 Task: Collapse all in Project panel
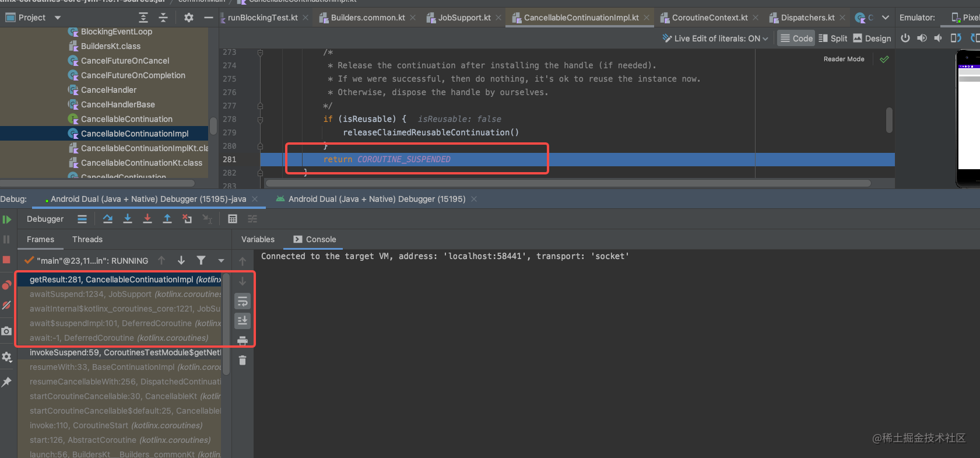(x=163, y=18)
